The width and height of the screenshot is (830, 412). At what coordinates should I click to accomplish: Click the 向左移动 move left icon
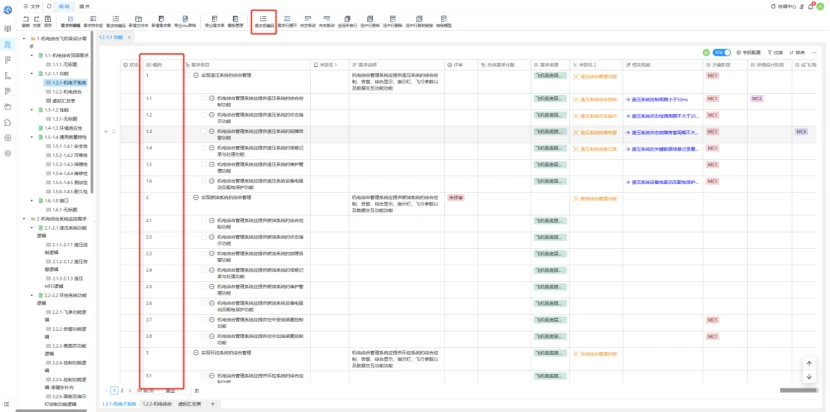pos(308,19)
